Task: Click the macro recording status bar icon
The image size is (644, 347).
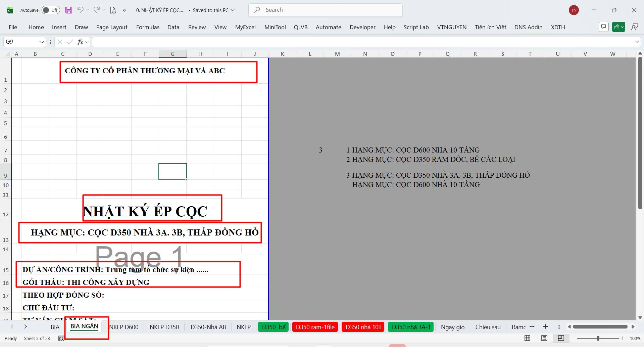Action: 61,339
